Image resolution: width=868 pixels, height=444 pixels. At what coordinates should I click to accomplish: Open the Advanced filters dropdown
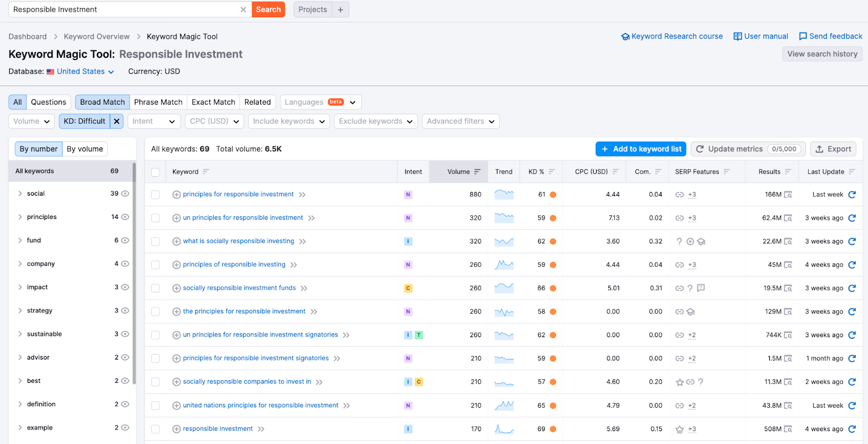coord(461,121)
